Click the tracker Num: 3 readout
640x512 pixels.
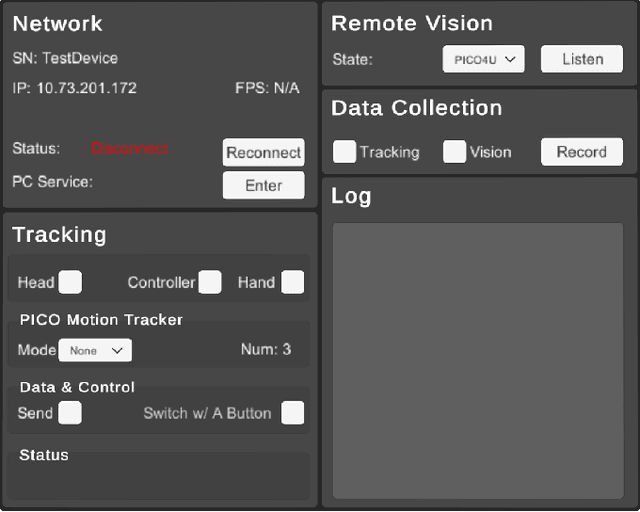click(x=266, y=349)
